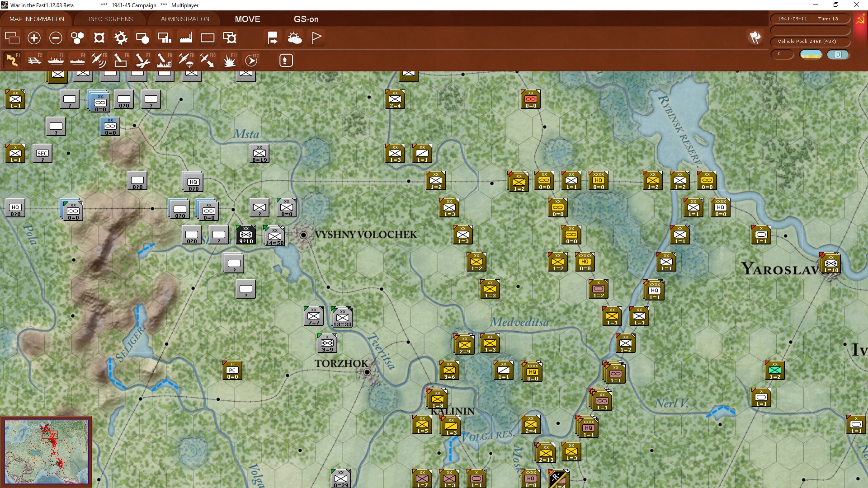Viewport: 868px width, 488px height.
Task: Select Bomb Airfield mode (F7)
Action: point(142,60)
